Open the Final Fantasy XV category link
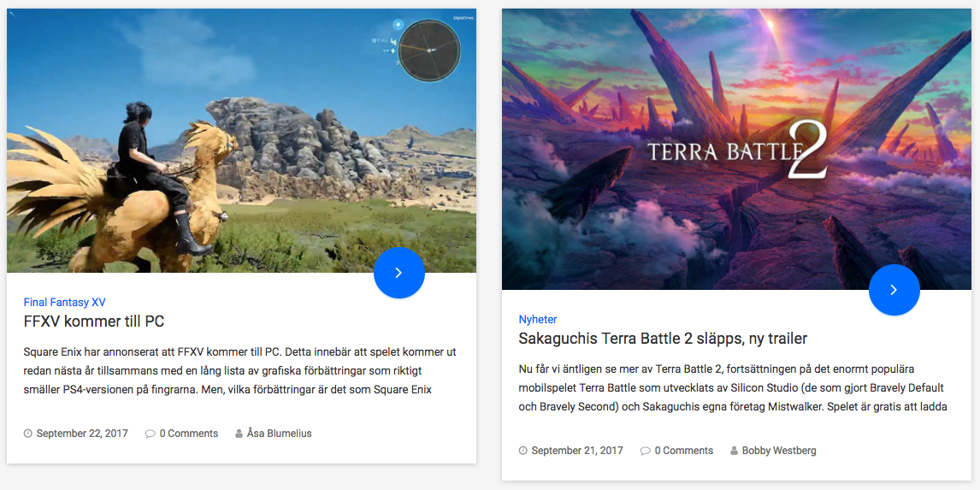The image size is (980, 490). [x=64, y=303]
